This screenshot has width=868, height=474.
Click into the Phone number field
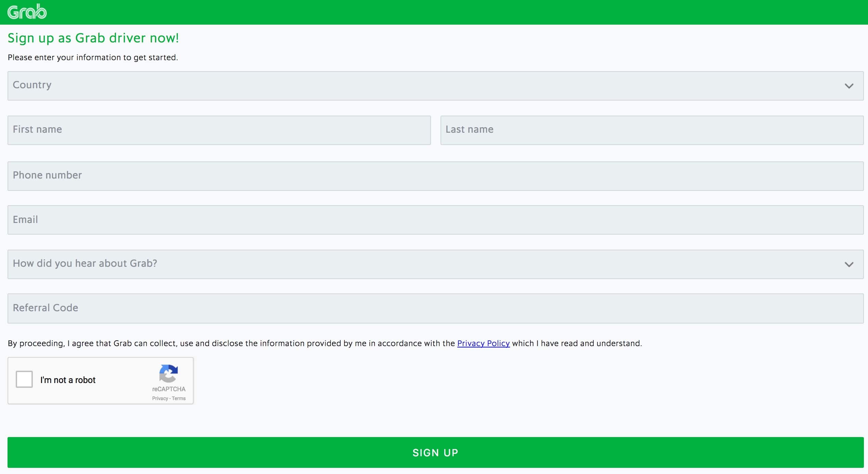435,176
